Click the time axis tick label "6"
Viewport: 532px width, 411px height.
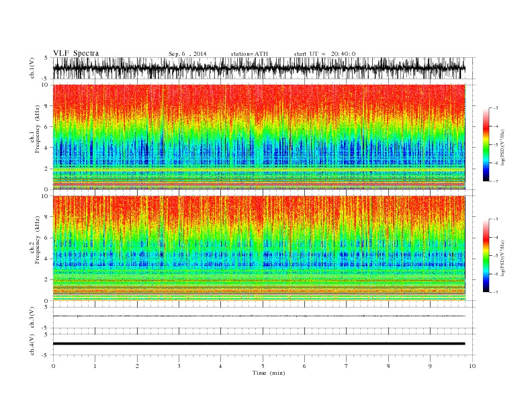click(x=304, y=366)
